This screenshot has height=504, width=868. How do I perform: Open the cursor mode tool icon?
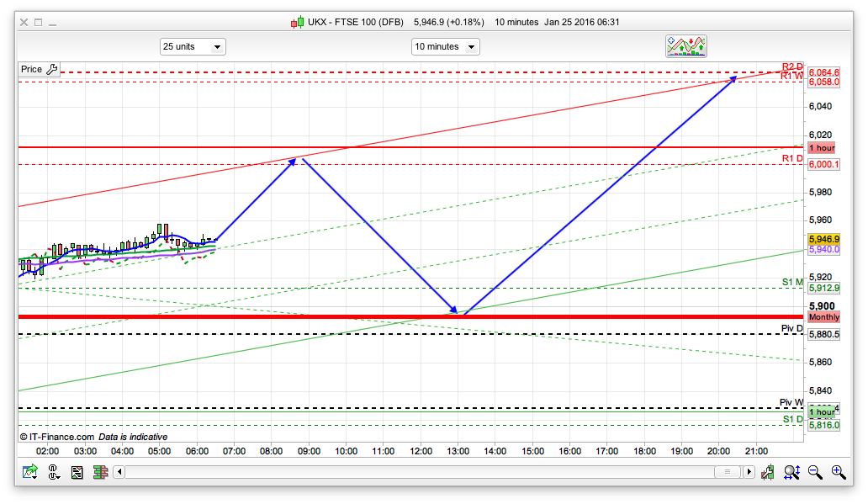[x=54, y=473]
